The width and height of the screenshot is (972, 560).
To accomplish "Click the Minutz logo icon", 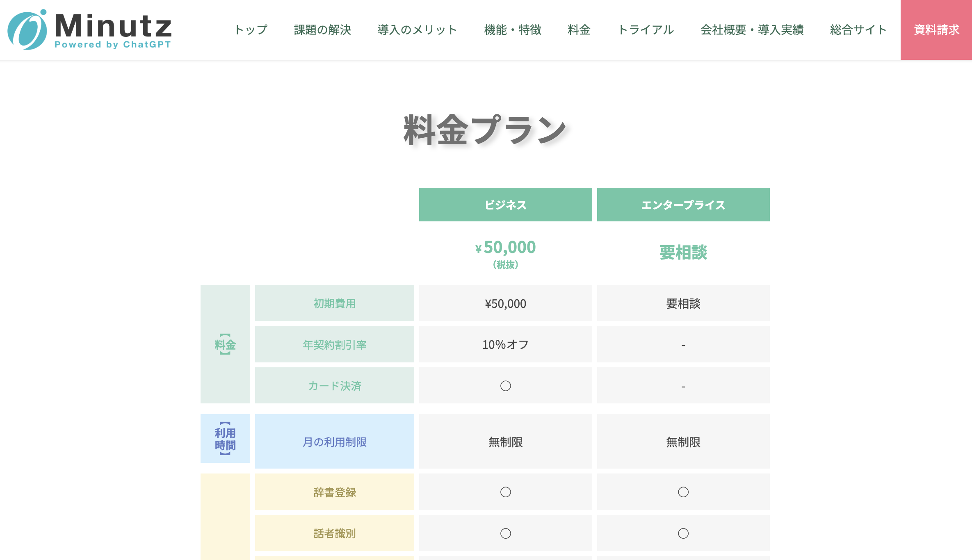I will (x=27, y=30).
